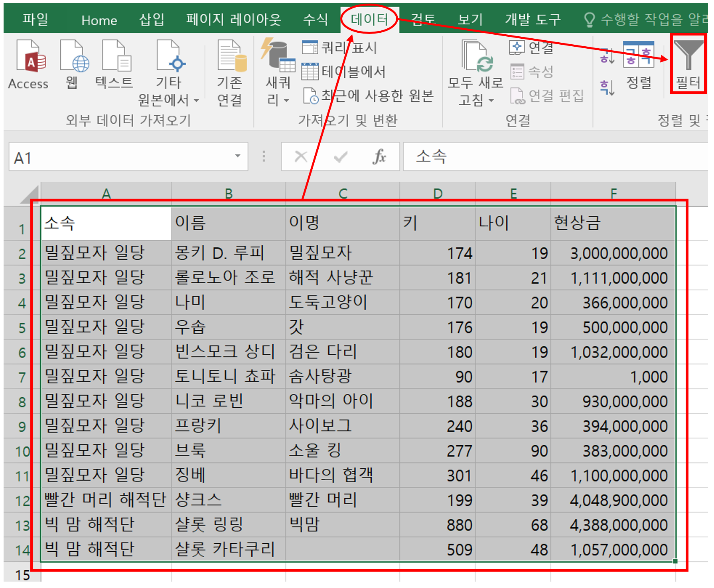
Task: Open Recent Sources (최근에 사용한 원본)
Action: point(369,95)
